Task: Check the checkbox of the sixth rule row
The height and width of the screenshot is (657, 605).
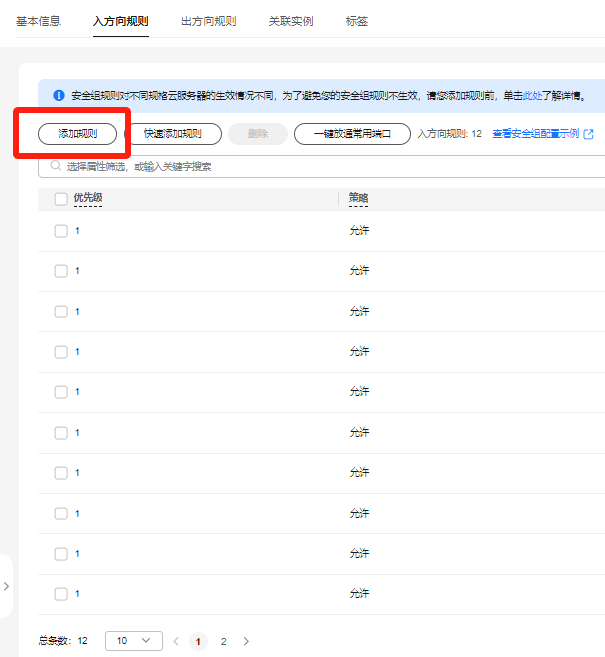Action: click(x=61, y=432)
